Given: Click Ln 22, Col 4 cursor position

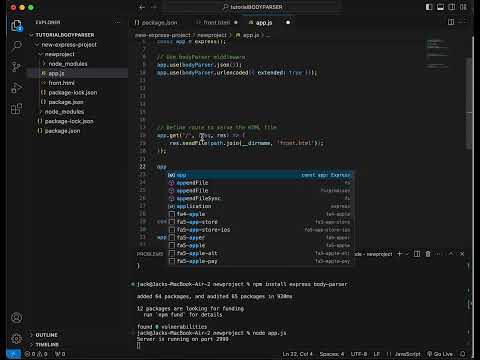Looking at the screenshot, I should coord(297,354).
